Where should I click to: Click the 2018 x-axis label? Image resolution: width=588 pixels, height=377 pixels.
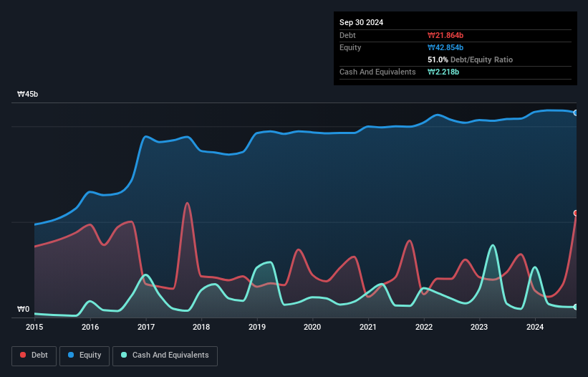(x=201, y=327)
